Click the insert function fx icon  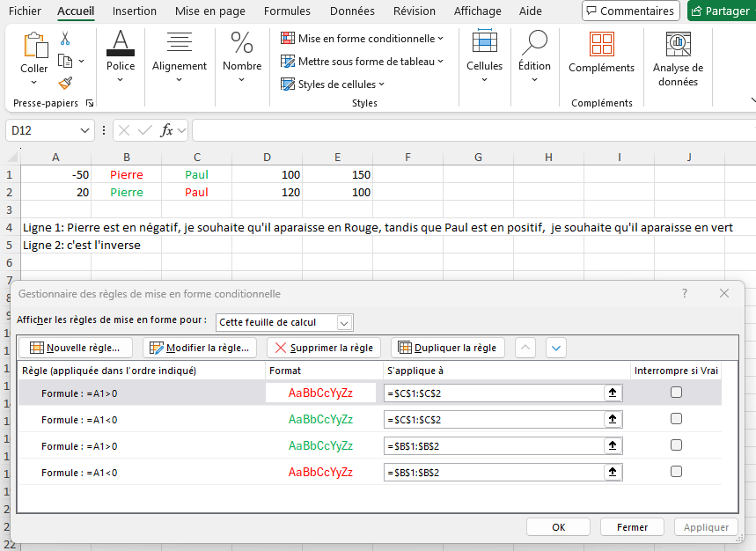pyautogui.click(x=166, y=130)
